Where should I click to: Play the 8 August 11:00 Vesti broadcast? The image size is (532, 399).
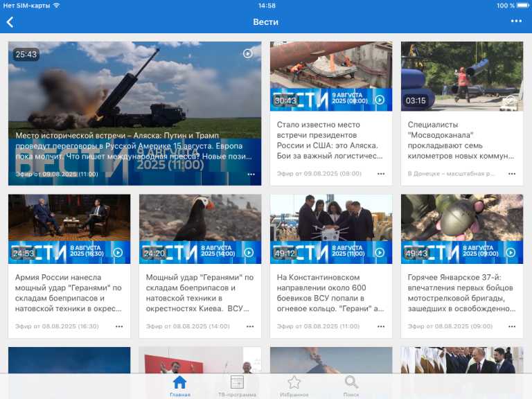[x=380, y=252]
